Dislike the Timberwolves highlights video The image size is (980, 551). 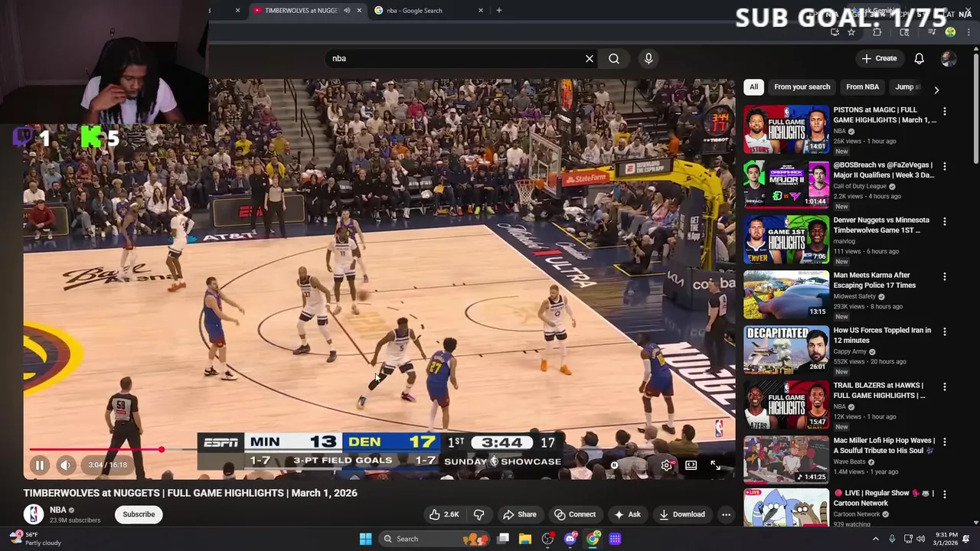point(479,514)
